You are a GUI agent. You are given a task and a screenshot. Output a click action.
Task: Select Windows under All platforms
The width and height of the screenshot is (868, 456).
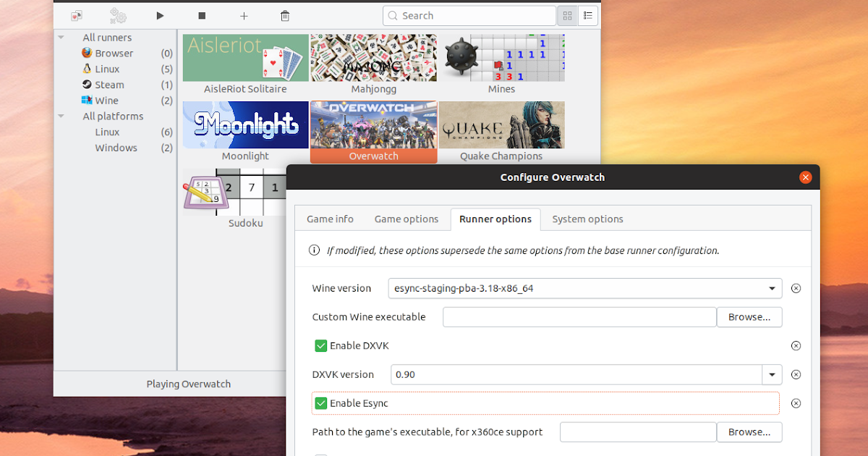coord(116,148)
